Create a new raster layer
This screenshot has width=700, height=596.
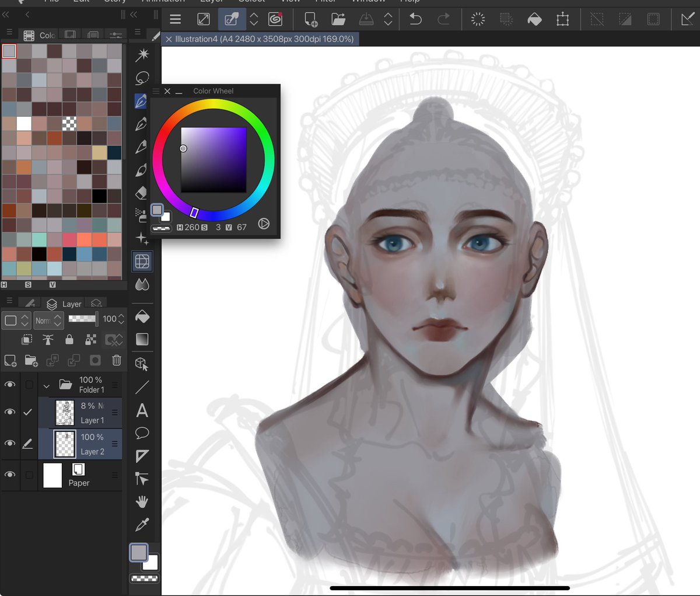10,360
